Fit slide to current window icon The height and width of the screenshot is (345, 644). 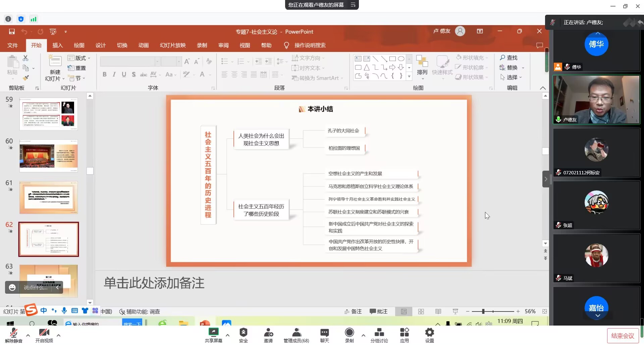[x=545, y=311]
